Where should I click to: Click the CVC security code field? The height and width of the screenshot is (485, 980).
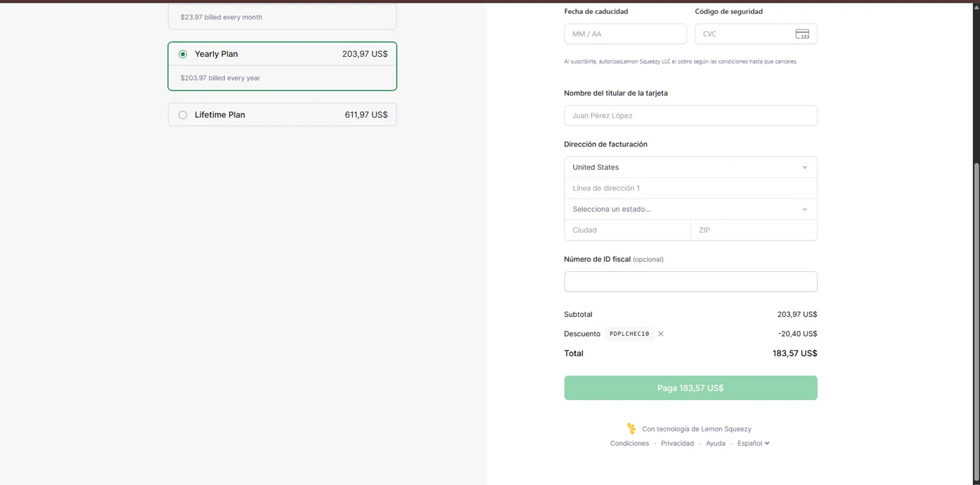[x=756, y=34]
